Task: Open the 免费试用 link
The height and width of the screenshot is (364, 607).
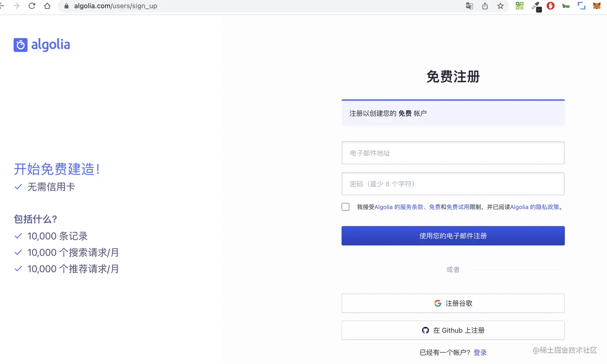Action: pyautogui.click(x=458, y=207)
